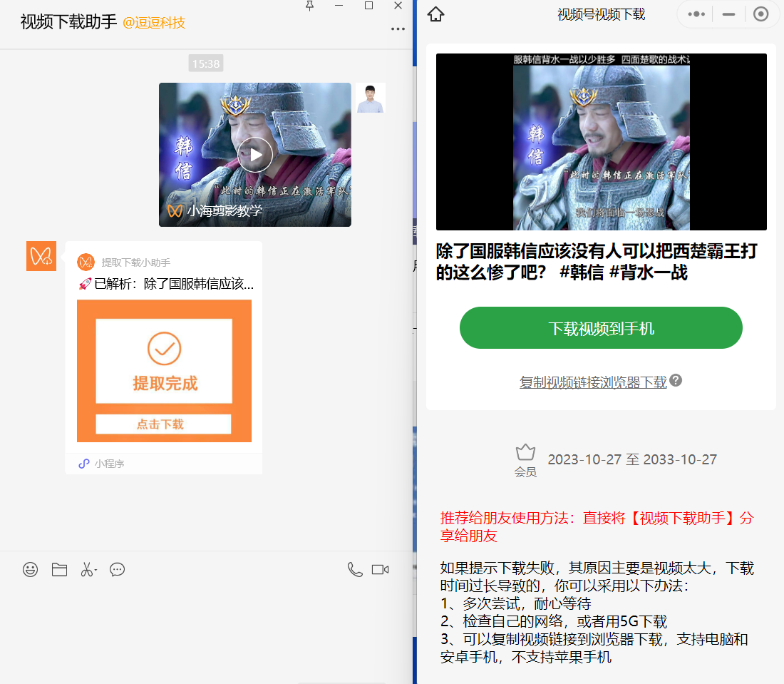Go to mini program home page icon

(x=435, y=14)
